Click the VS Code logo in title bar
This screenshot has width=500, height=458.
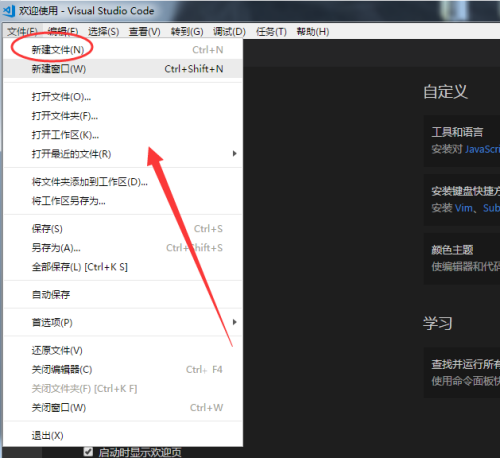[9, 11]
